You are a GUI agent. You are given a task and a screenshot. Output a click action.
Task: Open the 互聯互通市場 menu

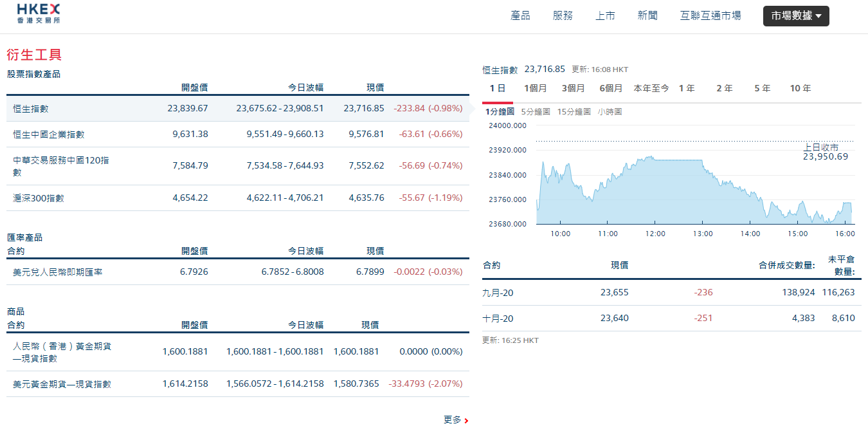710,16
